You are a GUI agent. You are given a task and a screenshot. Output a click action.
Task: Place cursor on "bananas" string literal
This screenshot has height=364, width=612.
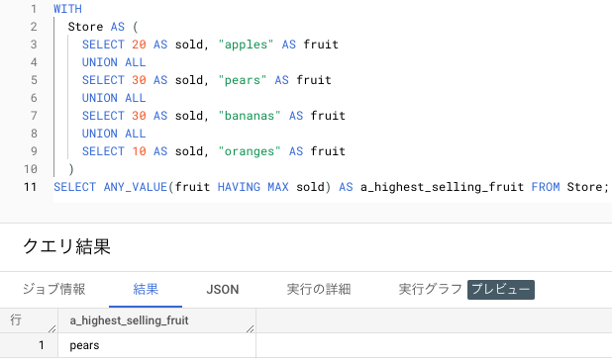tap(250, 116)
